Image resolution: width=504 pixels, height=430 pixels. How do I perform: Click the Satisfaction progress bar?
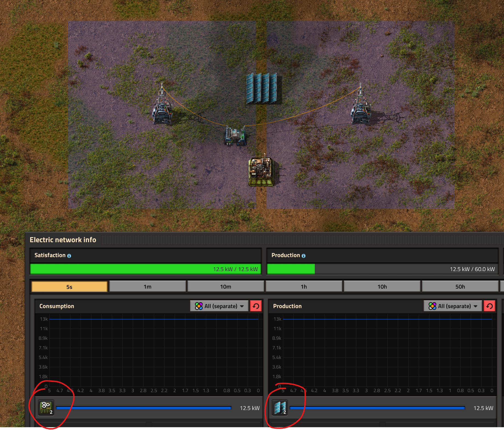(145, 269)
